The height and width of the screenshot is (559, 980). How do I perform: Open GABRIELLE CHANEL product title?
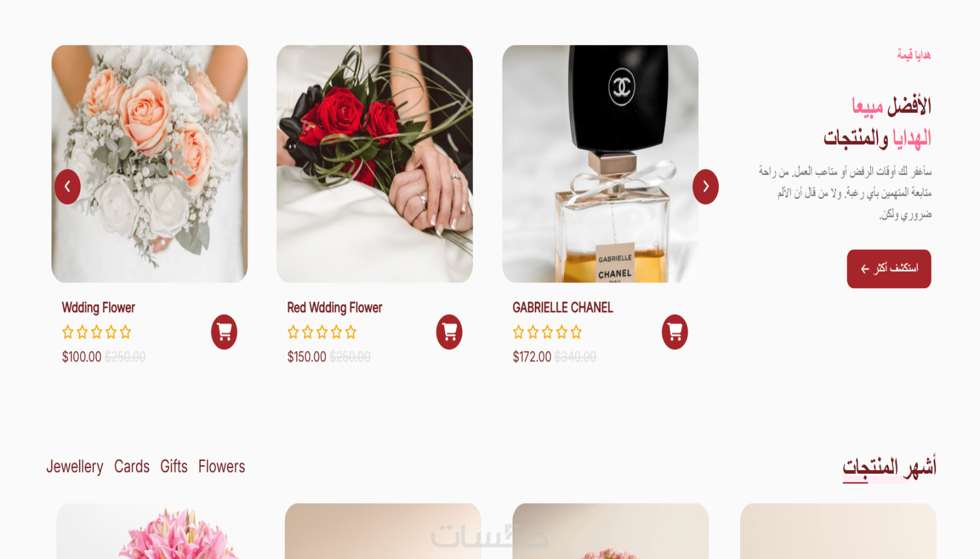tap(563, 308)
